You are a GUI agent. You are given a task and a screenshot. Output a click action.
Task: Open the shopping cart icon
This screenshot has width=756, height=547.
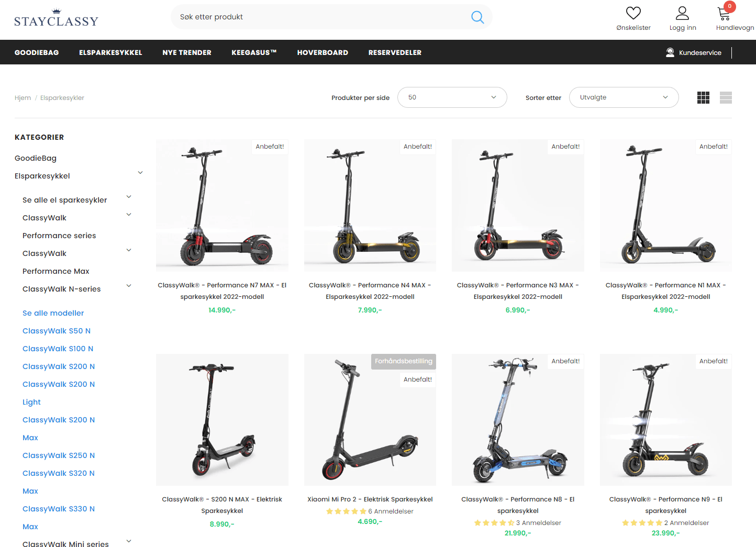coord(724,14)
